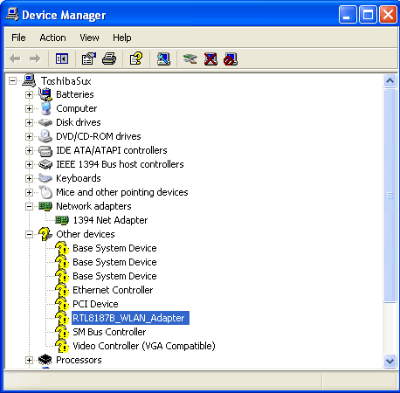Click the Keyboards category icon
Viewport: 400px width, 393px height.
click(45, 179)
